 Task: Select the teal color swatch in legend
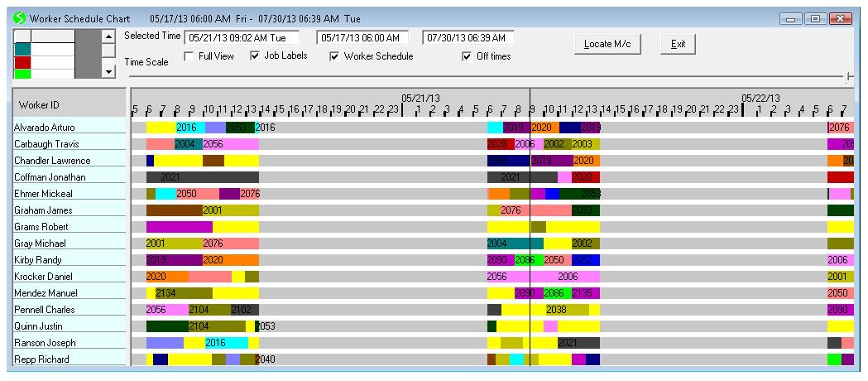coord(23,50)
